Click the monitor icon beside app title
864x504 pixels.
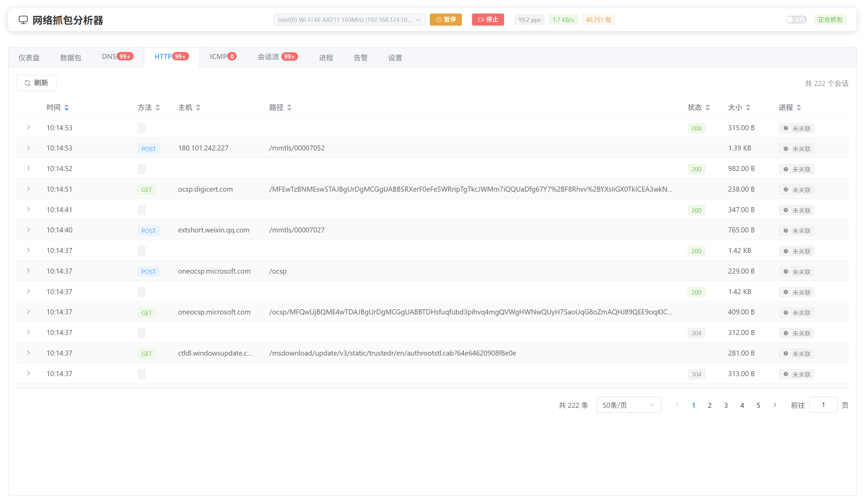23,20
